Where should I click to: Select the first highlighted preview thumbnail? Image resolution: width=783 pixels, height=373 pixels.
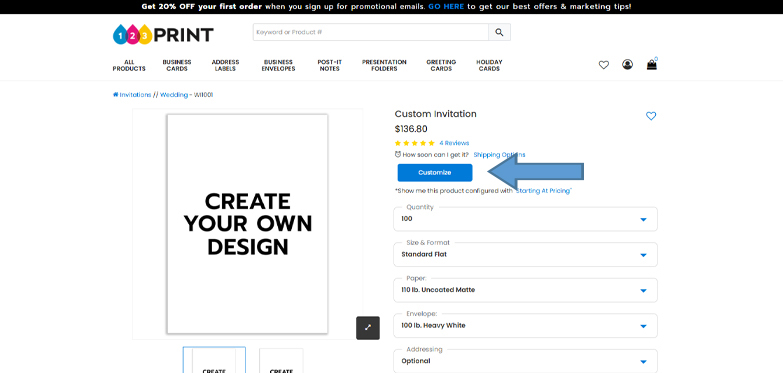tap(214, 360)
